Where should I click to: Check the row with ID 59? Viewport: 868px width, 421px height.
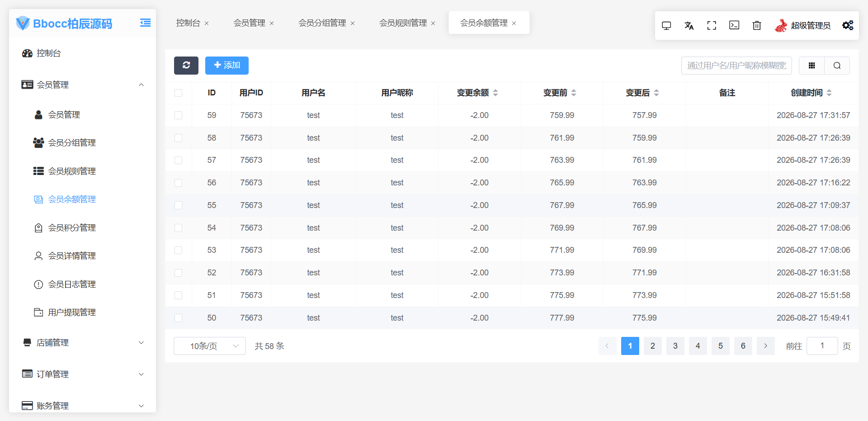[x=179, y=115]
